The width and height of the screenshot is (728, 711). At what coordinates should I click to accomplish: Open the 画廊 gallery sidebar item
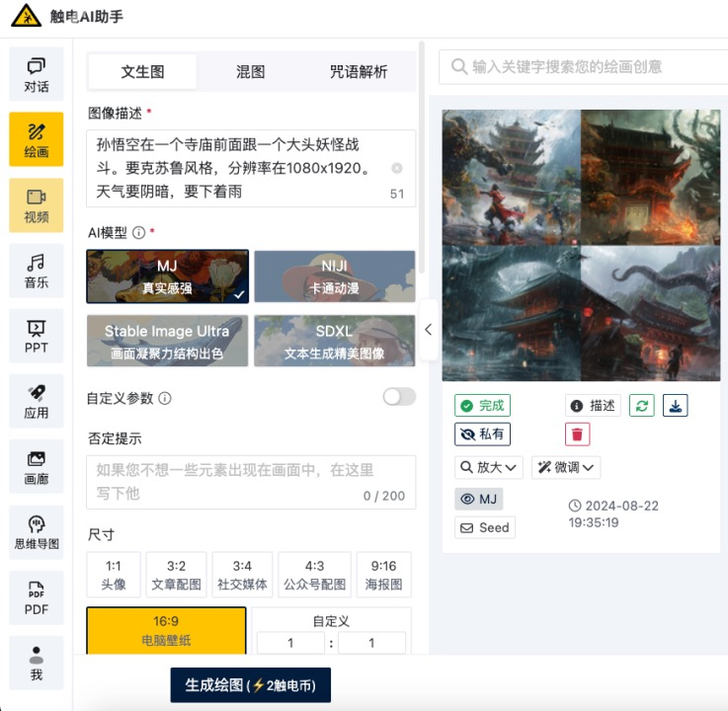click(37, 466)
